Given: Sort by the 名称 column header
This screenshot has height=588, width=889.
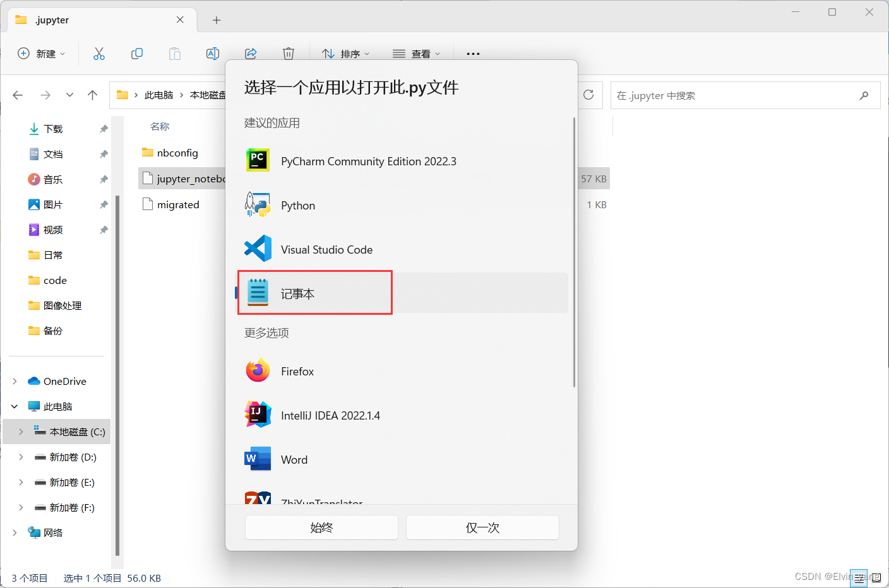Looking at the screenshot, I should (160, 126).
